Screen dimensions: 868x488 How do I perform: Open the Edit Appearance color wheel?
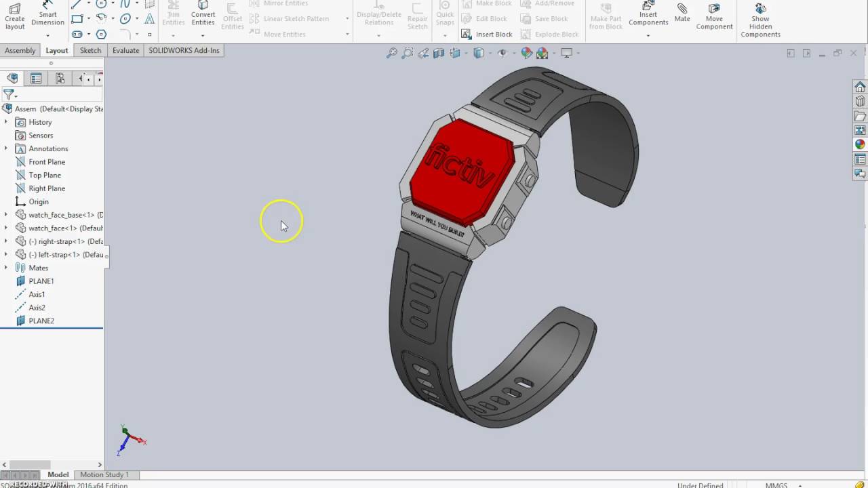click(x=526, y=53)
